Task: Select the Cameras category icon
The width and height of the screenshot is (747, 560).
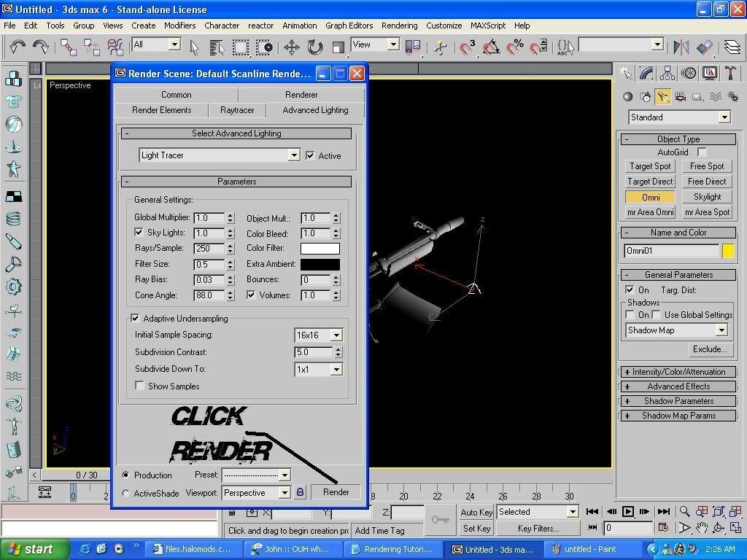Action: [x=681, y=97]
